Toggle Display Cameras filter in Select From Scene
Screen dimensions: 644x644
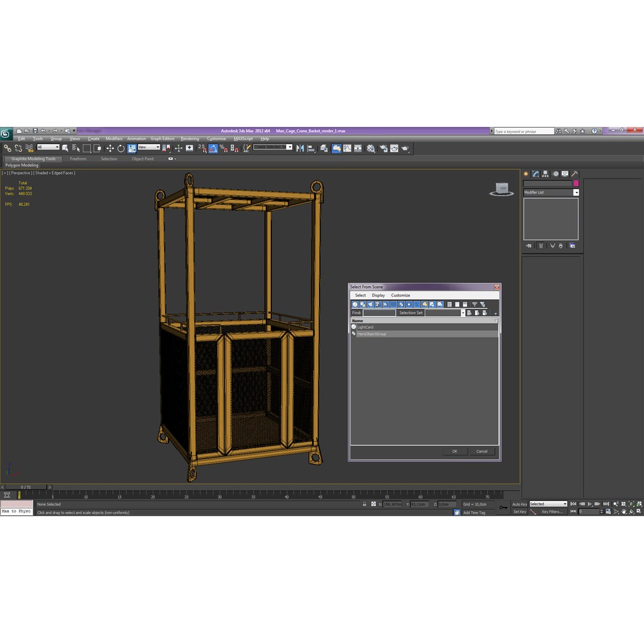coord(378,304)
